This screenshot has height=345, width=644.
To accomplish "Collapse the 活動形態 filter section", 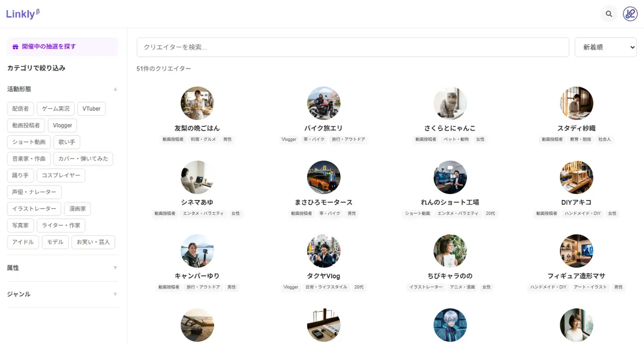I will [x=115, y=89].
